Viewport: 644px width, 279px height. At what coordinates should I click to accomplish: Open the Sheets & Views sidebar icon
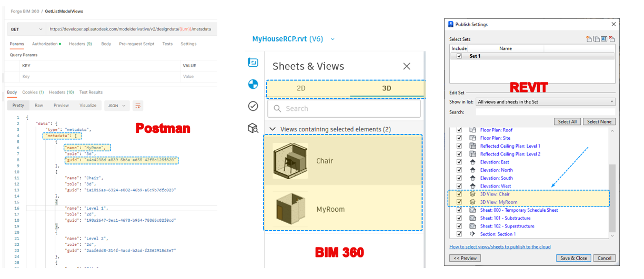click(x=253, y=63)
